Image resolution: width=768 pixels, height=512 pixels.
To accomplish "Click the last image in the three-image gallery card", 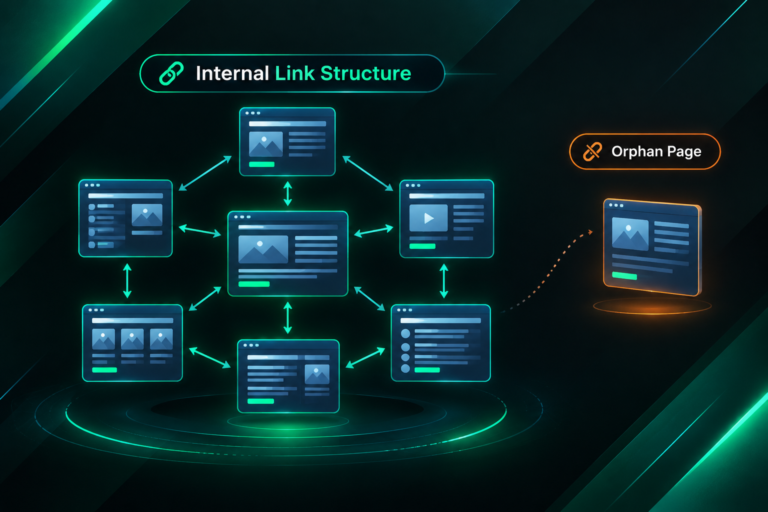I will coord(161,339).
